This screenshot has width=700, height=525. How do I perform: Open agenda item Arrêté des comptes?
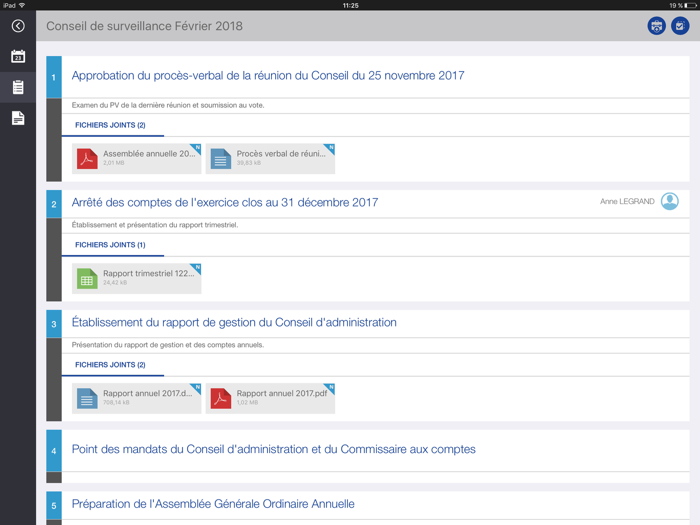click(225, 202)
